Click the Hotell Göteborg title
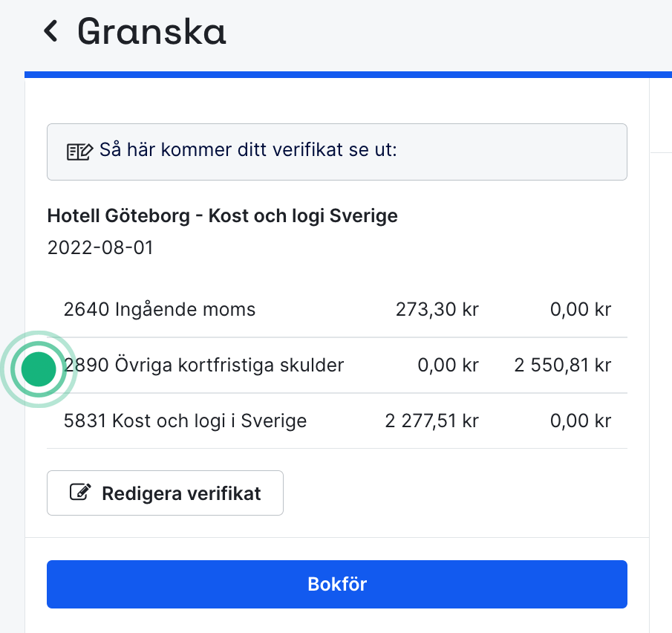 (x=222, y=215)
